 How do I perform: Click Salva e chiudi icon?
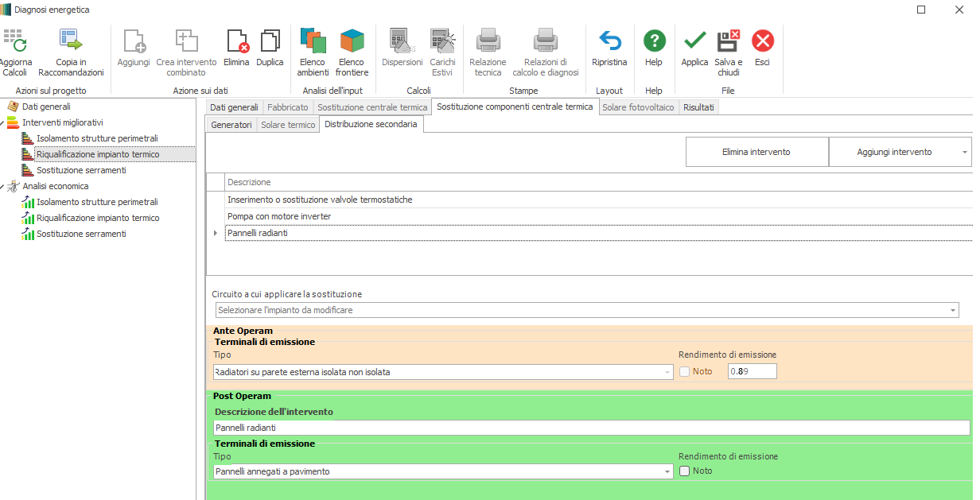tap(729, 41)
